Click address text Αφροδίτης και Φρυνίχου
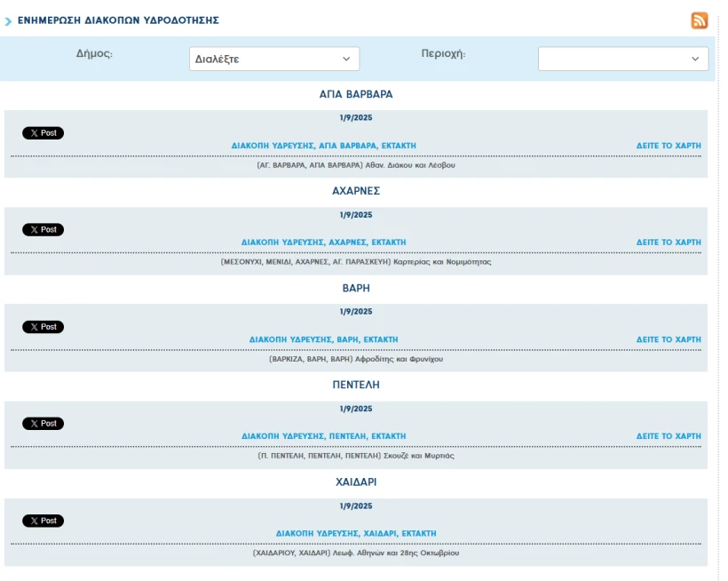Screen dimensions: 728x581 pyautogui.click(x=399, y=359)
